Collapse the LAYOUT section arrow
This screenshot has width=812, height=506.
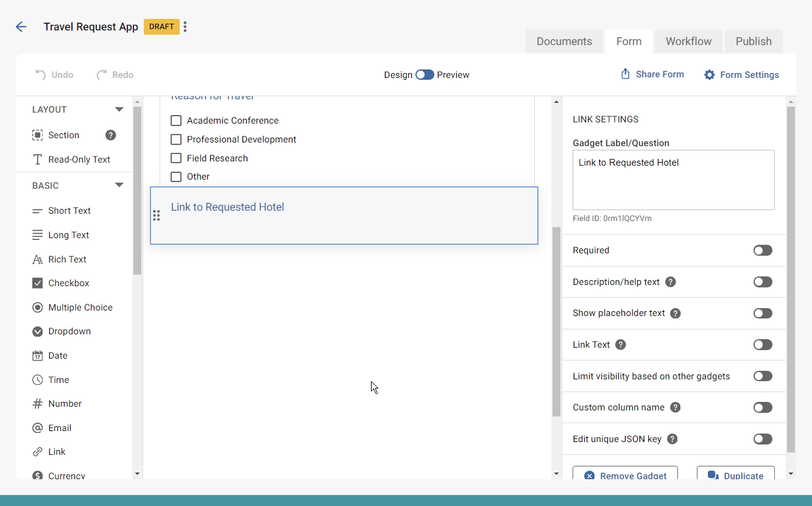pos(119,110)
